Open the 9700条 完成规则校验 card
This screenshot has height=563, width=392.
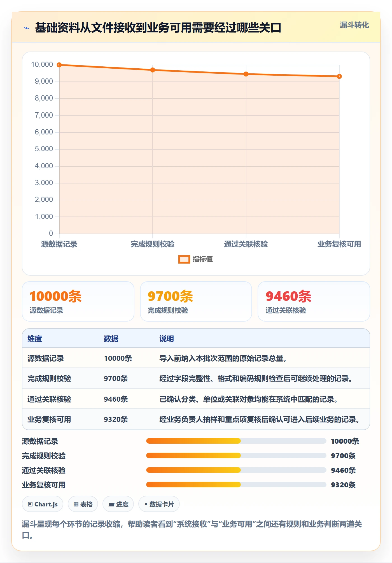click(196, 301)
